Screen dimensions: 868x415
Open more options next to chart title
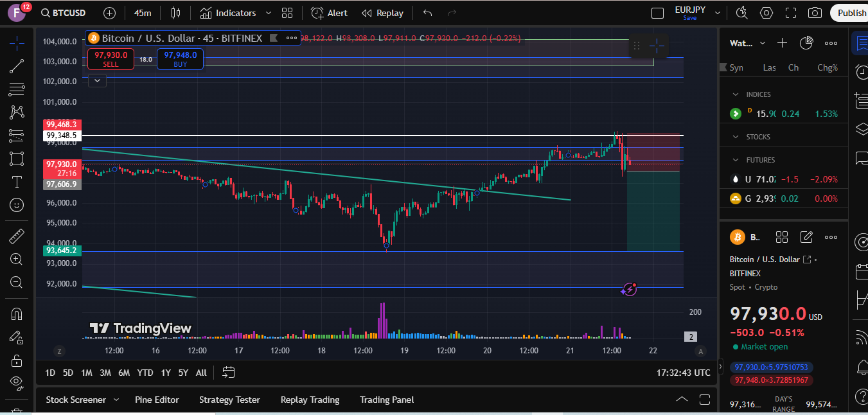(x=292, y=39)
